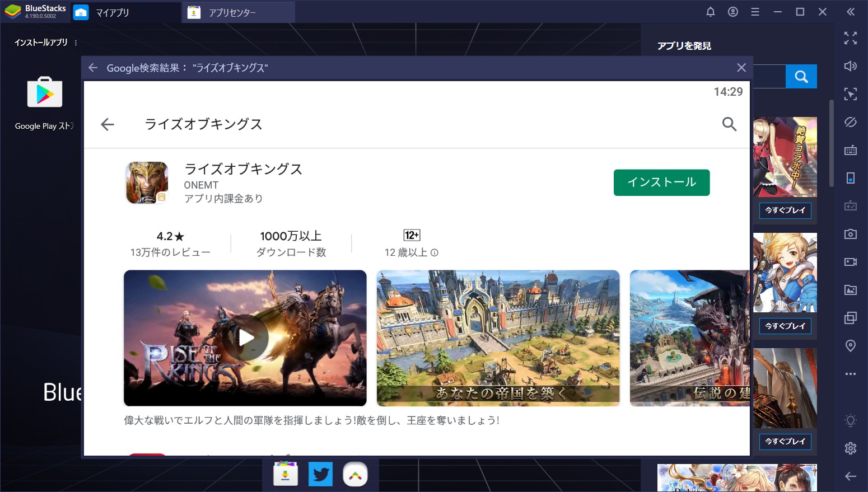Click the second 今すぐプレイ button

pyautogui.click(x=785, y=326)
